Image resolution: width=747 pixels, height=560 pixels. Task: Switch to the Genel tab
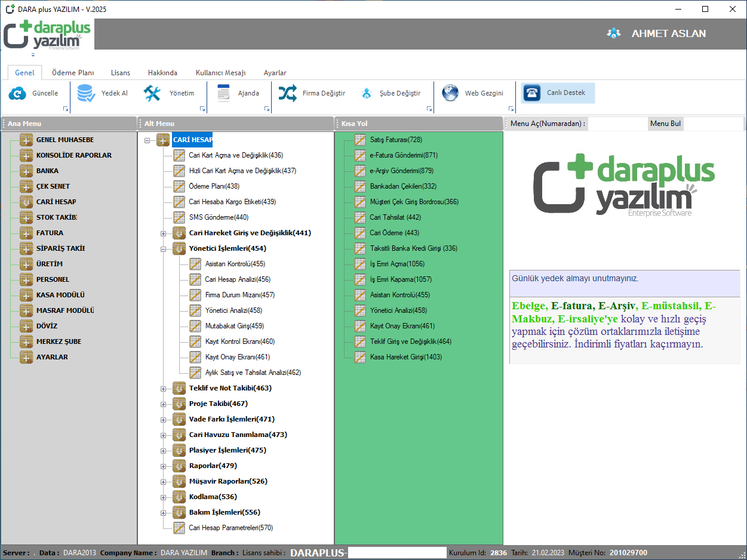[25, 73]
